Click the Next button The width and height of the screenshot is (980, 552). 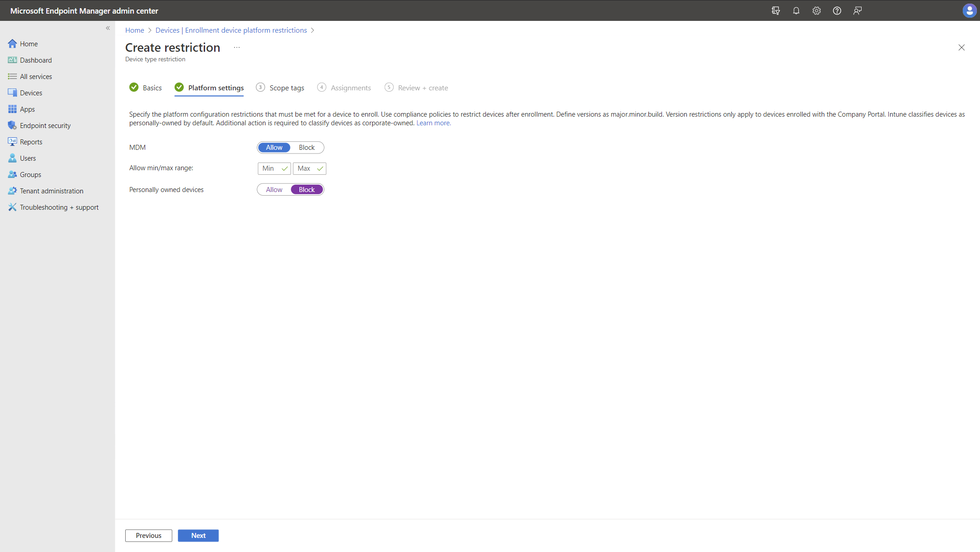coord(198,536)
